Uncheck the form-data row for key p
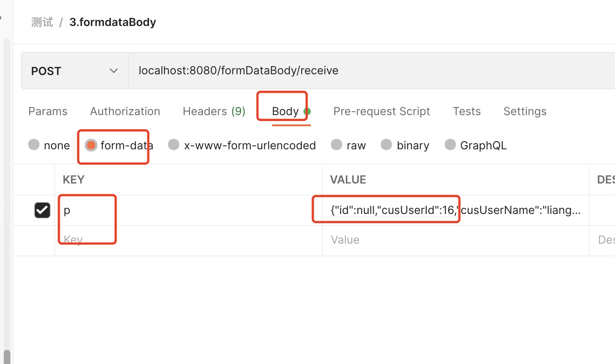 [x=42, y=210]
